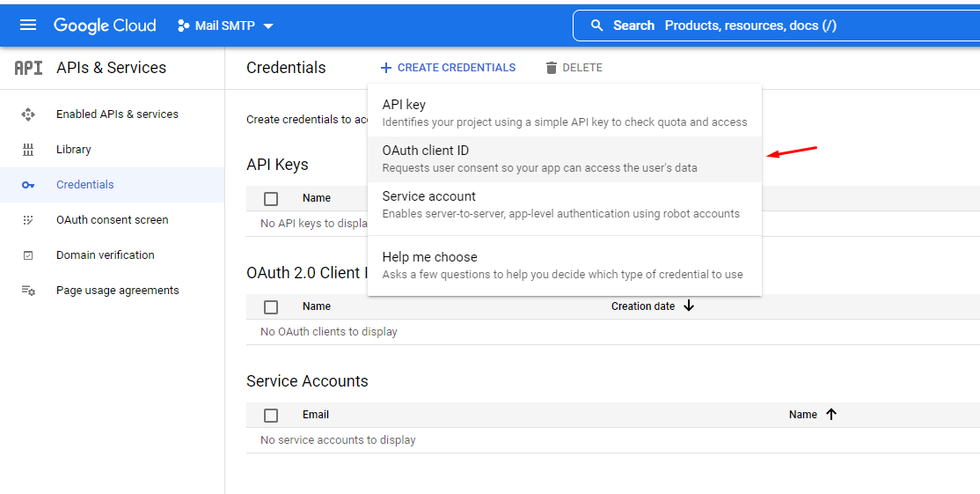Sort OAuth clients by Creation date
Viewport: 980px width, 494px height.
pos(643,306)
